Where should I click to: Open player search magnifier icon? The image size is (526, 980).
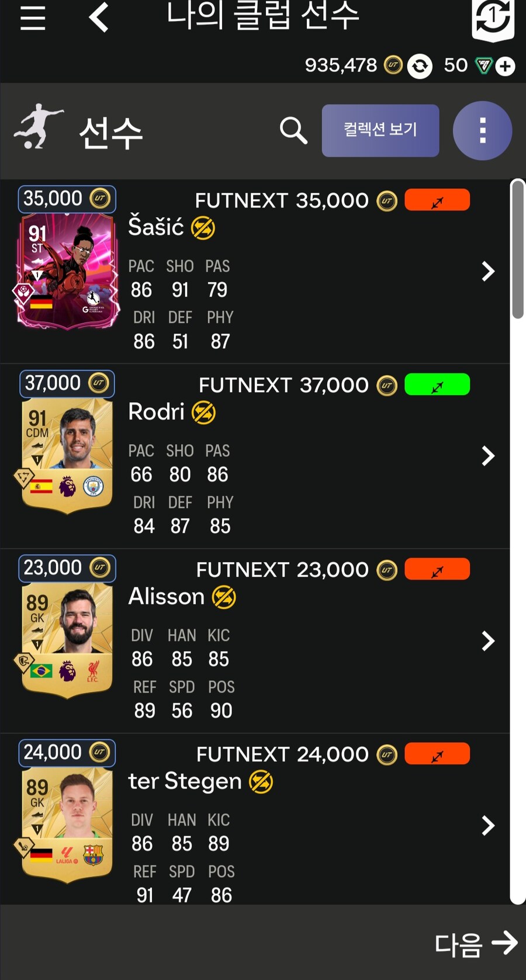[293, 130]
